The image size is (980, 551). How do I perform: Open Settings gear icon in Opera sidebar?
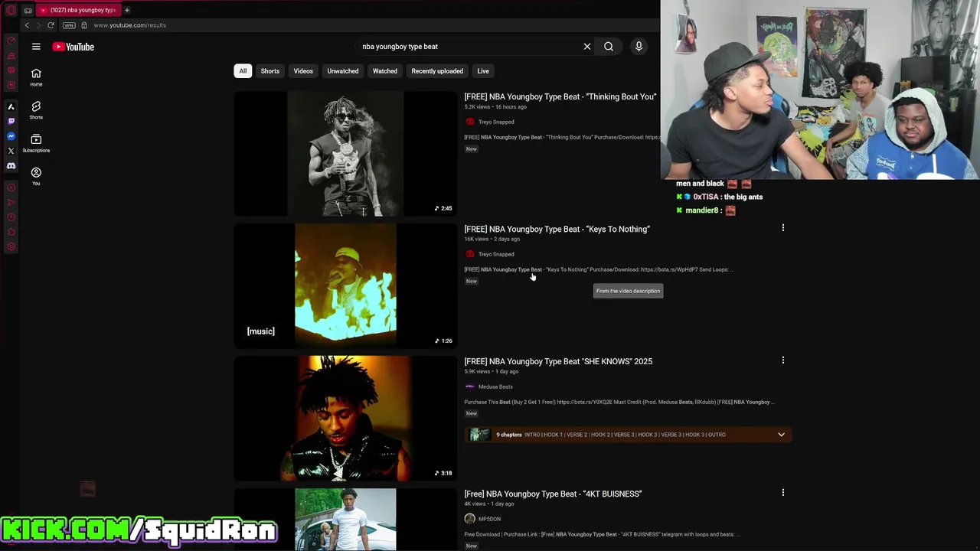click(11, 246)
